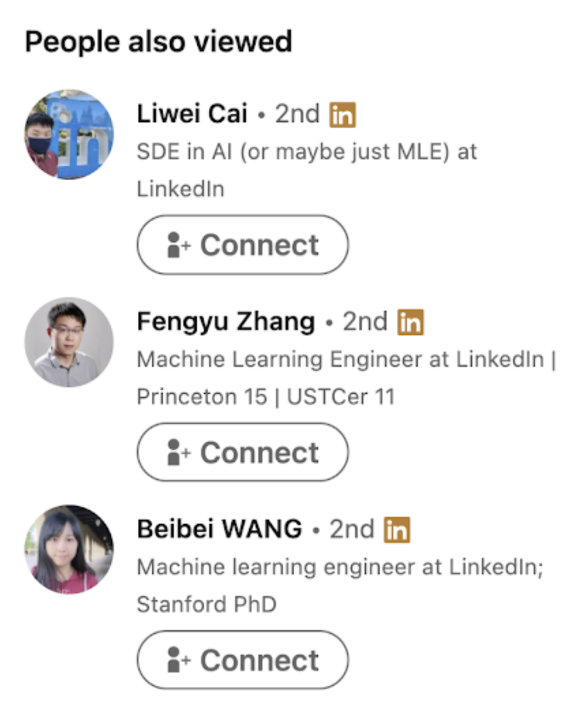
Task: Click add-person icon in Fengyu Zhang's Connect button
Action: [x=178, y=453]
